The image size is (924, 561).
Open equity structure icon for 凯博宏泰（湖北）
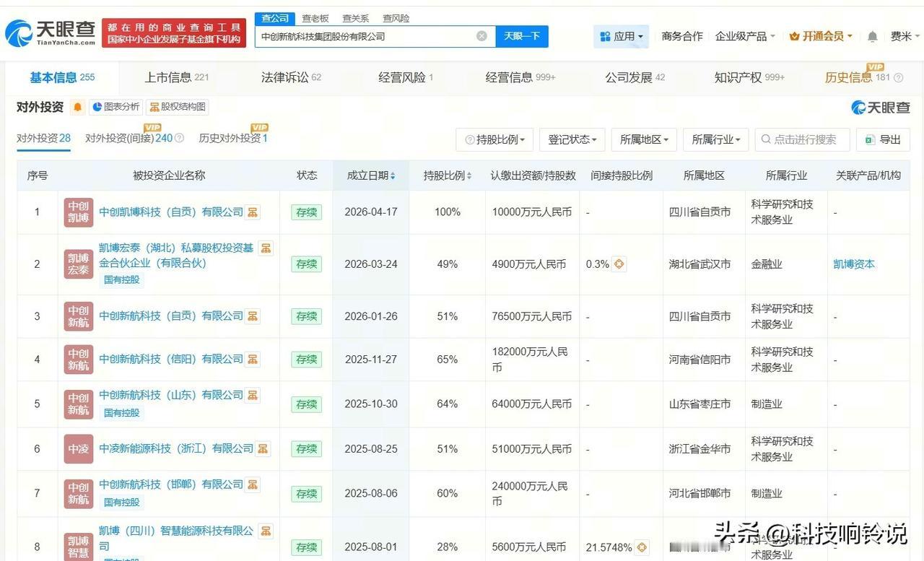point(266,248)
